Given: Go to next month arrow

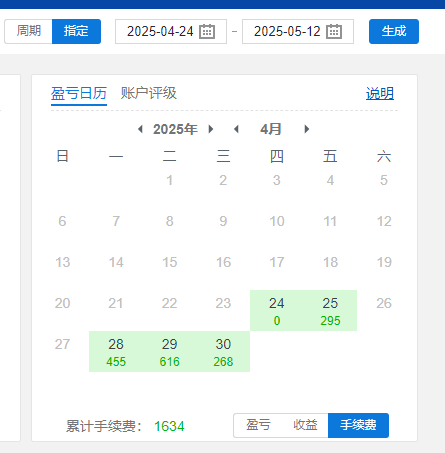Looking at the screenshot, I should (x=307, y=129).
